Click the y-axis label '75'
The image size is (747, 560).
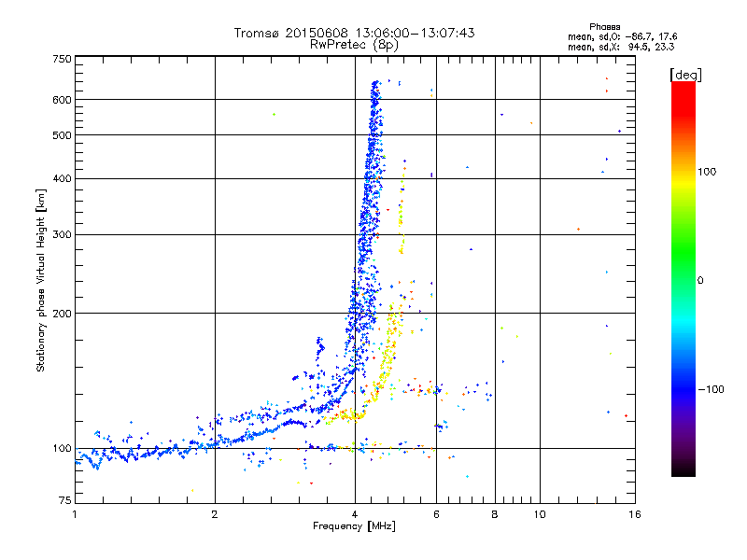click(x=65, y=500)
